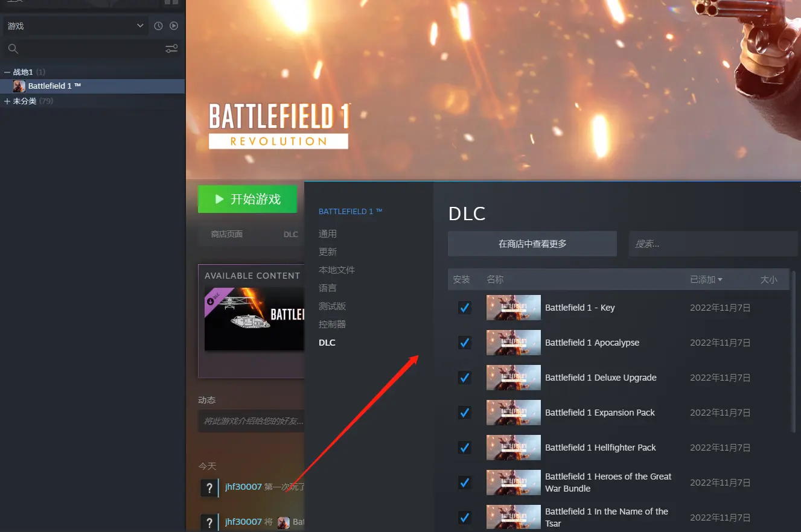Viewport: 801px width, 532px height.
Task: Sort by the 名称 column header
Action: point(495,279)
